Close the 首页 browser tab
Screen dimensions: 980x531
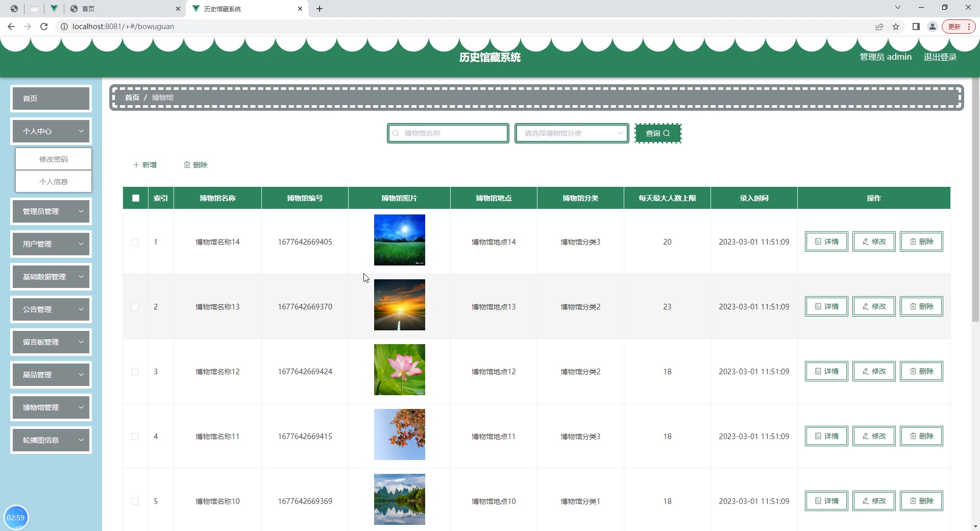(178, 9)
